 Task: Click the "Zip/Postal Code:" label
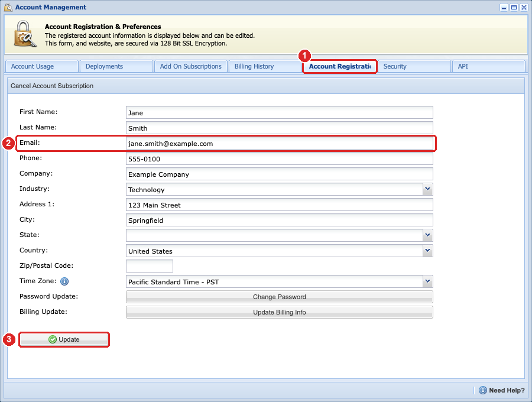click(x=46, y=265)
